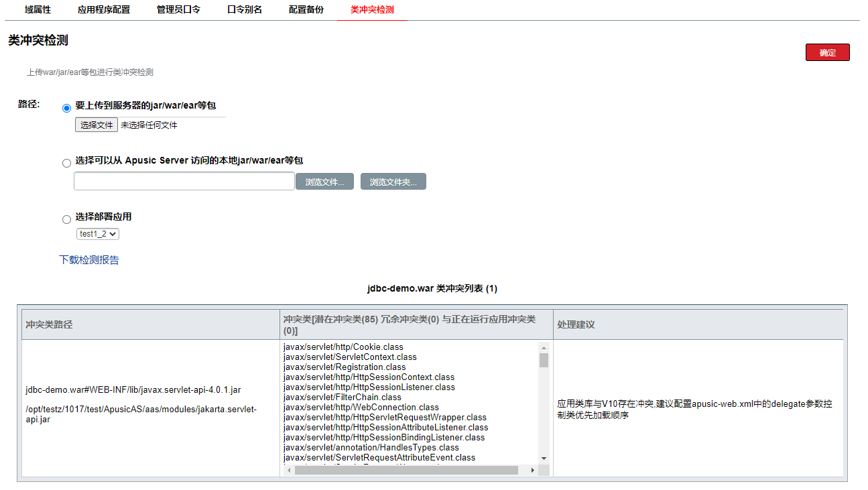Open the 口令别名 tab
The height and width of the screenshot is (490, 868).
[x=245, y=10]
